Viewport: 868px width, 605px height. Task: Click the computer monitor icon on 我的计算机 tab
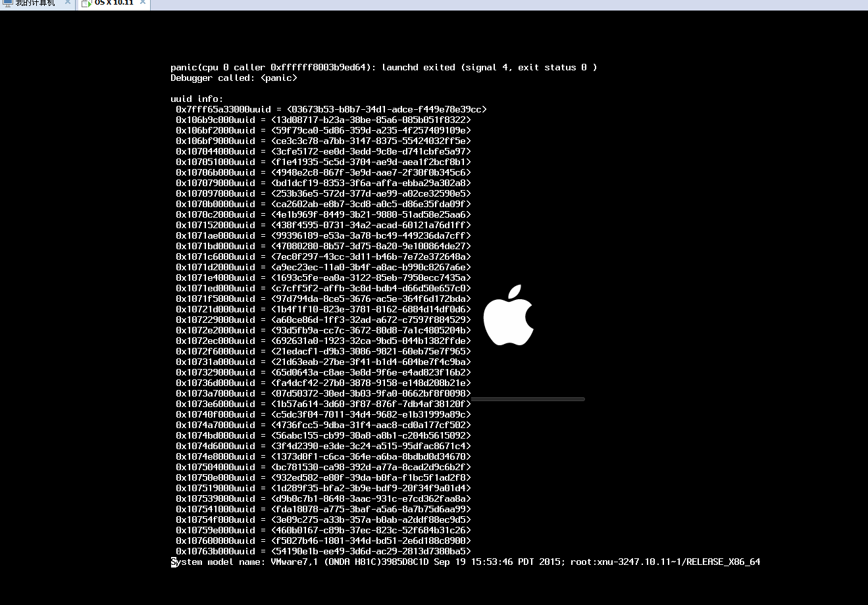click(7, 3)
